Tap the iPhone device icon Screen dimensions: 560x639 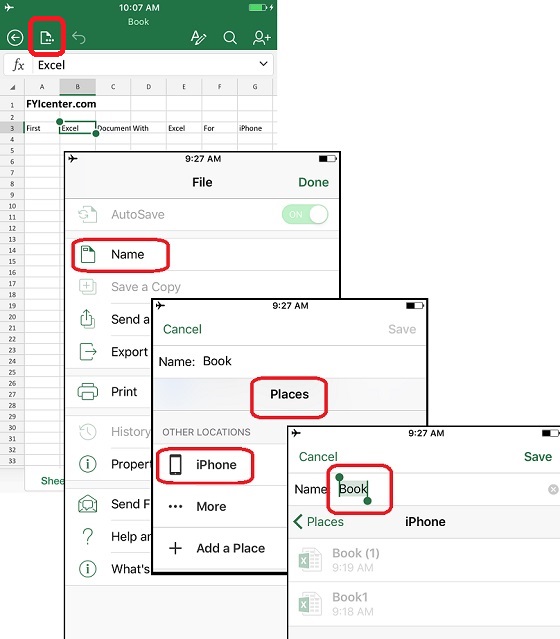[176, 465]
